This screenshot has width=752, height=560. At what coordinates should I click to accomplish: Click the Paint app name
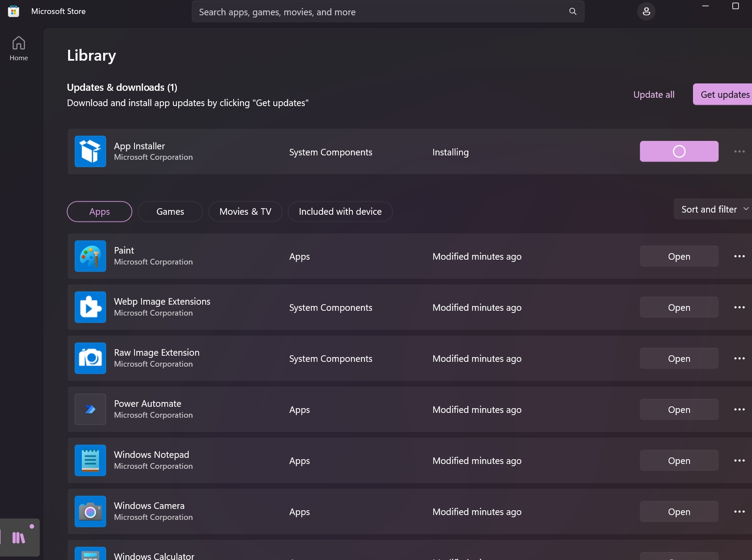point(124,251)
